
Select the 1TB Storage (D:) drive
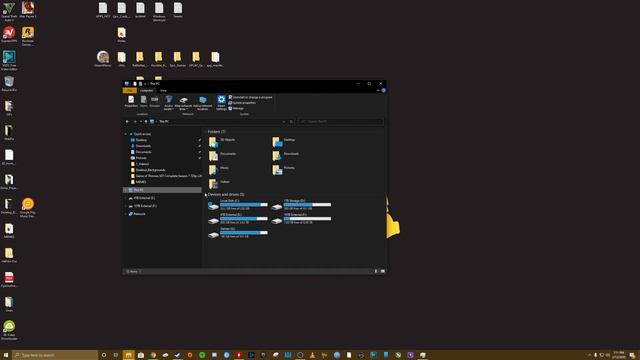302,204
